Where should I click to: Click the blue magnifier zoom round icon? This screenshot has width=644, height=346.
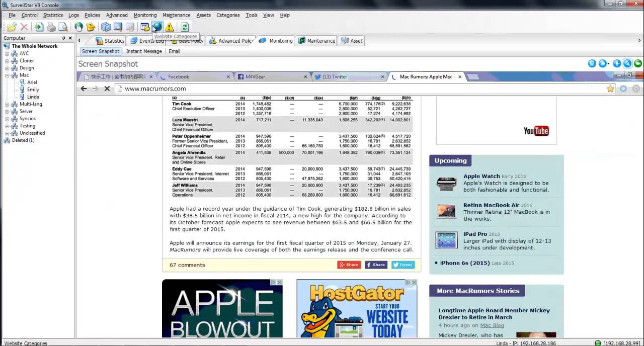627,63
